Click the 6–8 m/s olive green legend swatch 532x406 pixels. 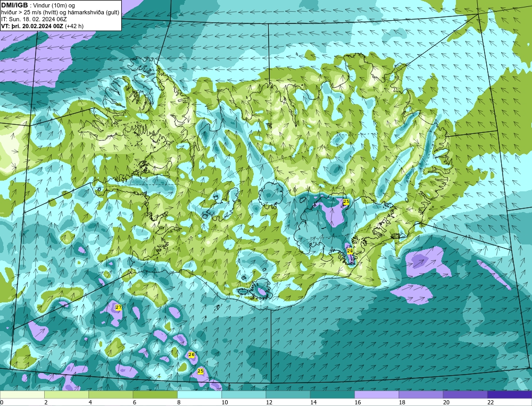(x=155, y=395)
